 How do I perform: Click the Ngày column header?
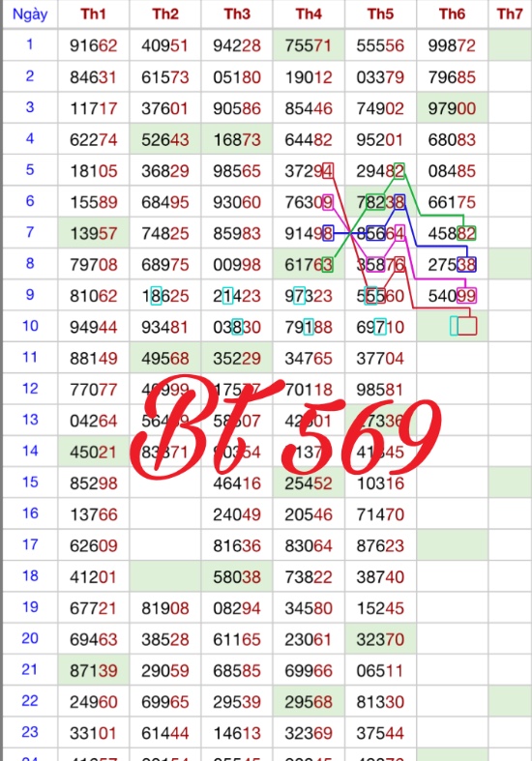[30, 15]
